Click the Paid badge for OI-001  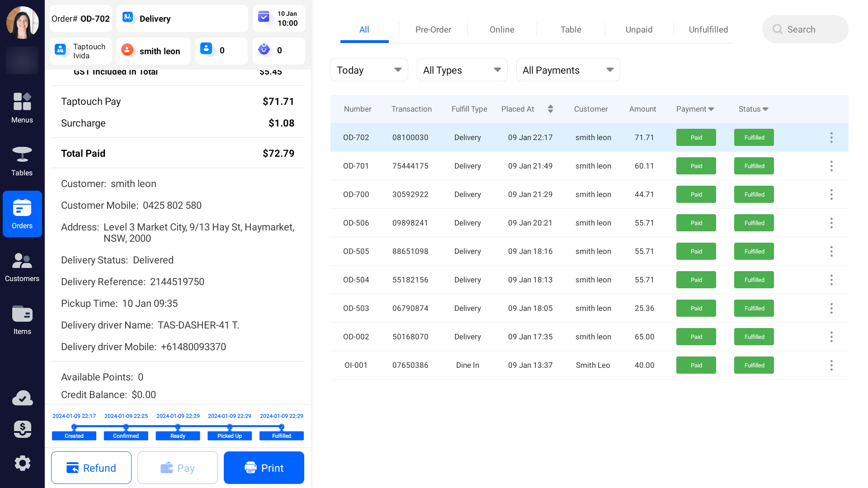[696, 365]
